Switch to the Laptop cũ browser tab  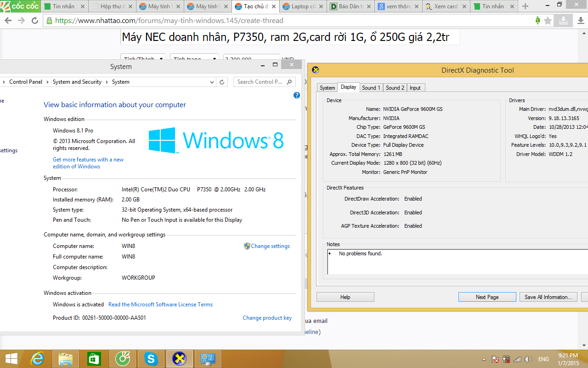point(302,6)
